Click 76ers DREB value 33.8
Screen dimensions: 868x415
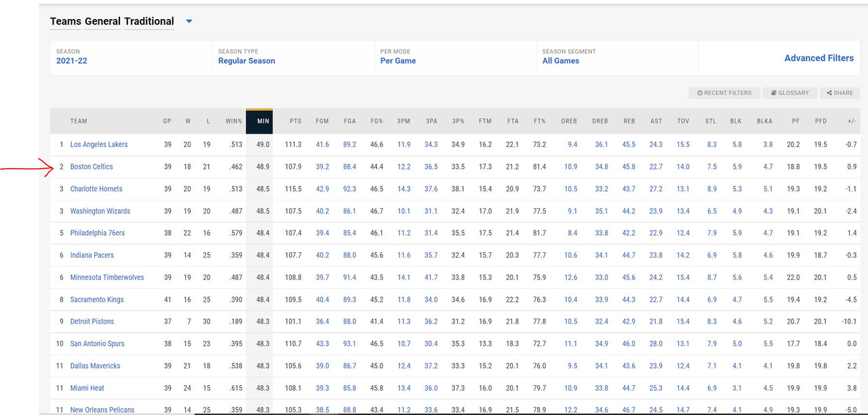pyautogui.click(x=601, y=233)
